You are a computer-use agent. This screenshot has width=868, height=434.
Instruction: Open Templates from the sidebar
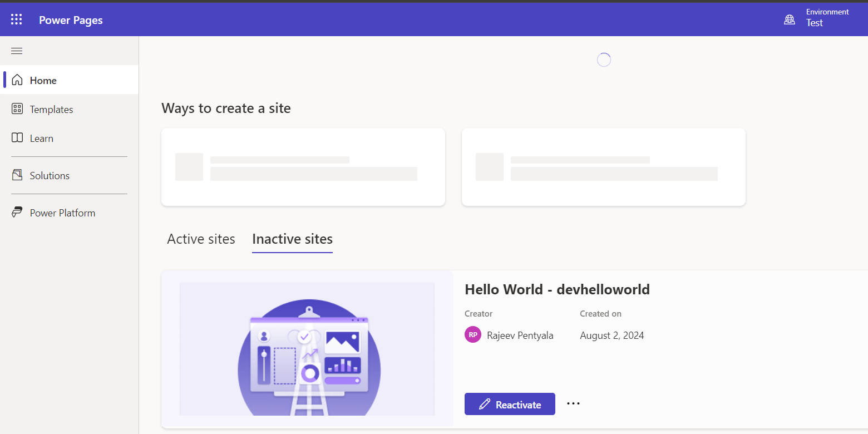(70, 109)
